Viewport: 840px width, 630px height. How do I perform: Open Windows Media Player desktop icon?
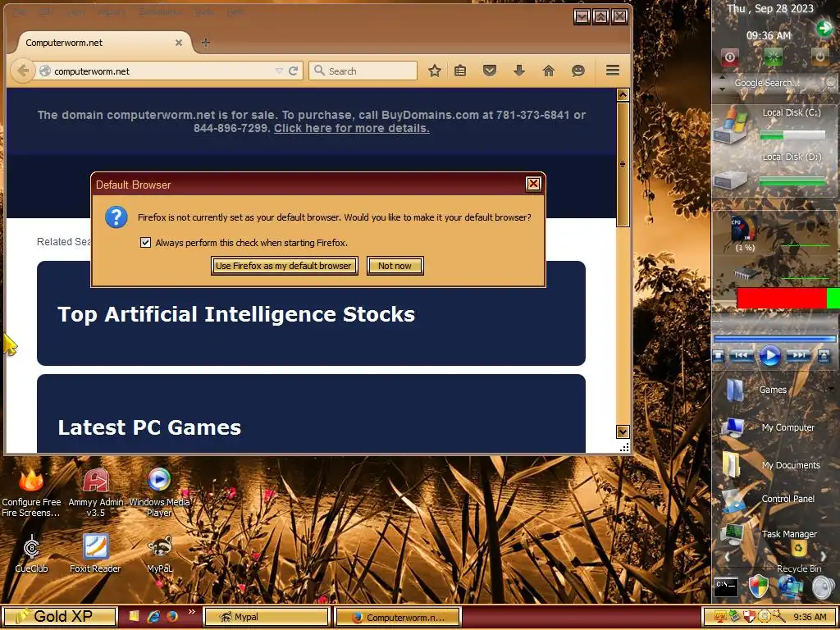tap(159, 491)
